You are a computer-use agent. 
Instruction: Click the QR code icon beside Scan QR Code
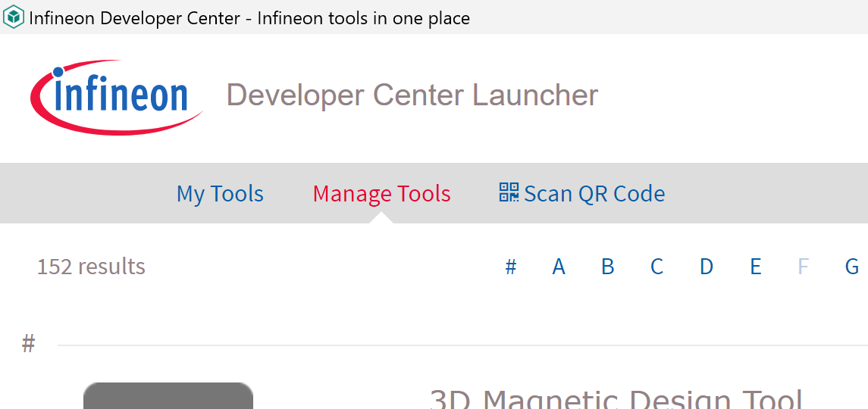click(509, 192)
